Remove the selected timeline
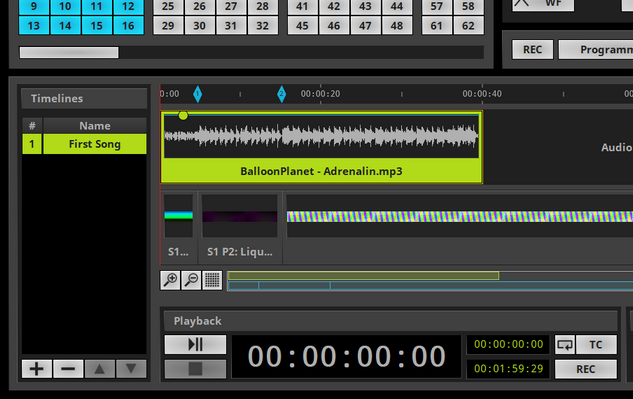 68,369
